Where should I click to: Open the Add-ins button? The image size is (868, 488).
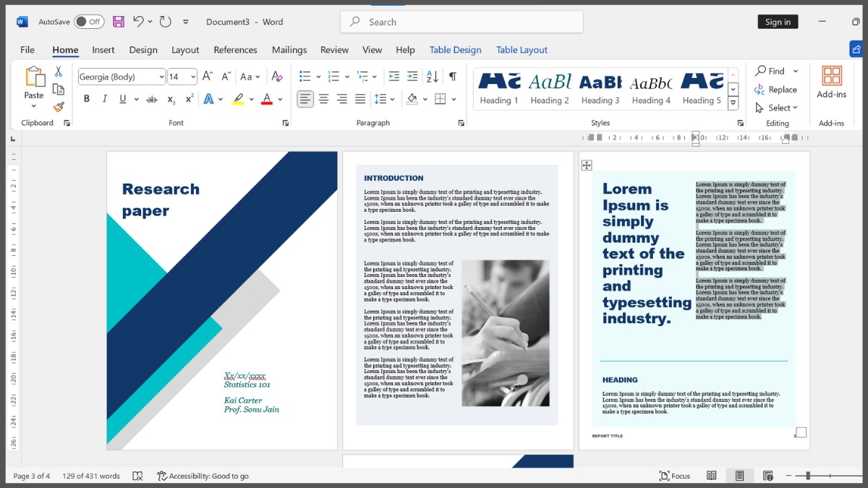pos(832,82)
